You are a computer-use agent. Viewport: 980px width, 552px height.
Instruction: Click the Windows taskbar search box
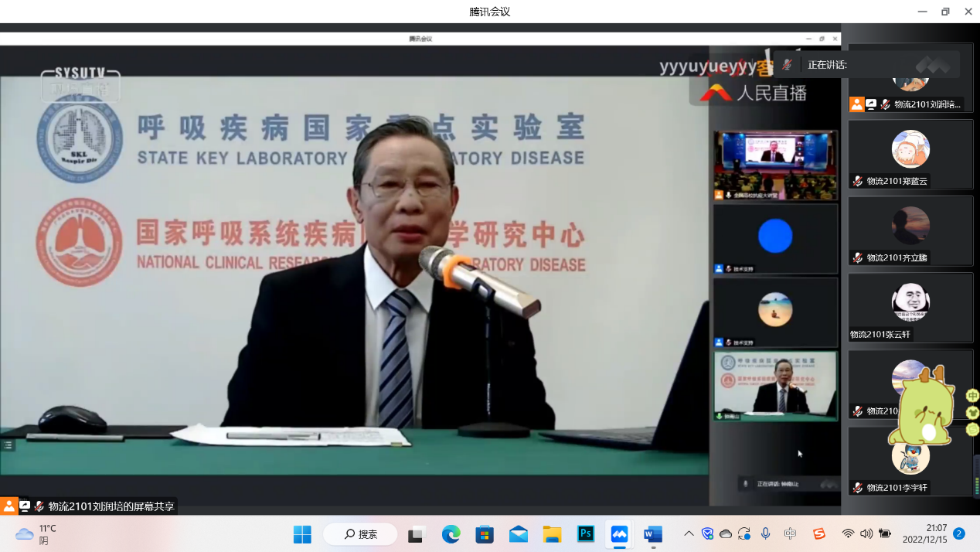tap(360, 534)
